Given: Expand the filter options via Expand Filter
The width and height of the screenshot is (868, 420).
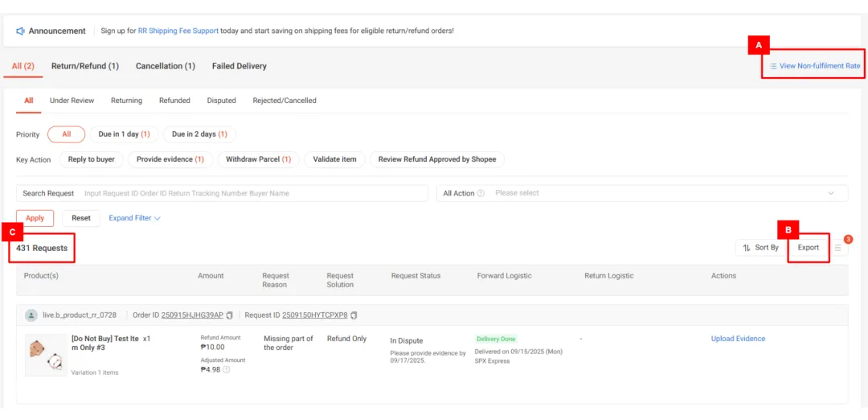Looking at the screenshot, I should tap(134, 218).
